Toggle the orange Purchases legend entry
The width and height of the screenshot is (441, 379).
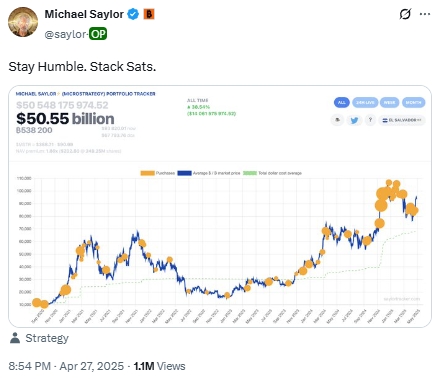(x=158, y=173)
